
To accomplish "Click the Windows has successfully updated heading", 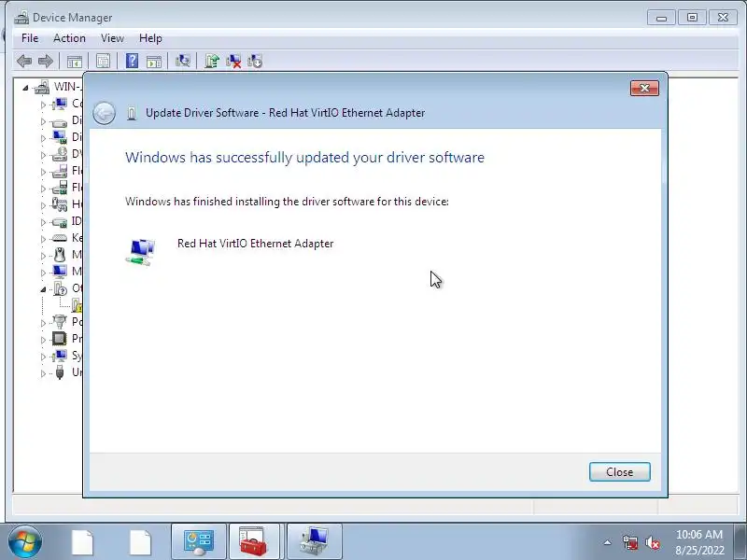I will click(305, 157).
